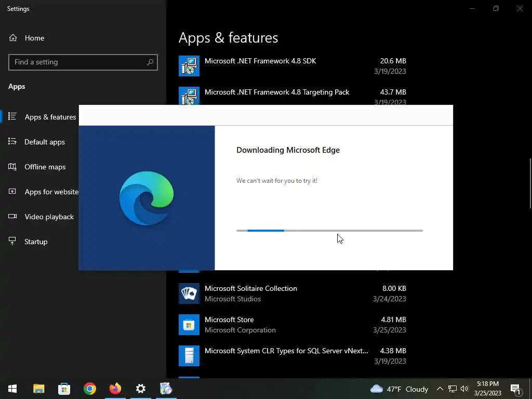This screenshot has height=399, width=532.
Task: Click the Default apps list icon
Action: (12, 141)
